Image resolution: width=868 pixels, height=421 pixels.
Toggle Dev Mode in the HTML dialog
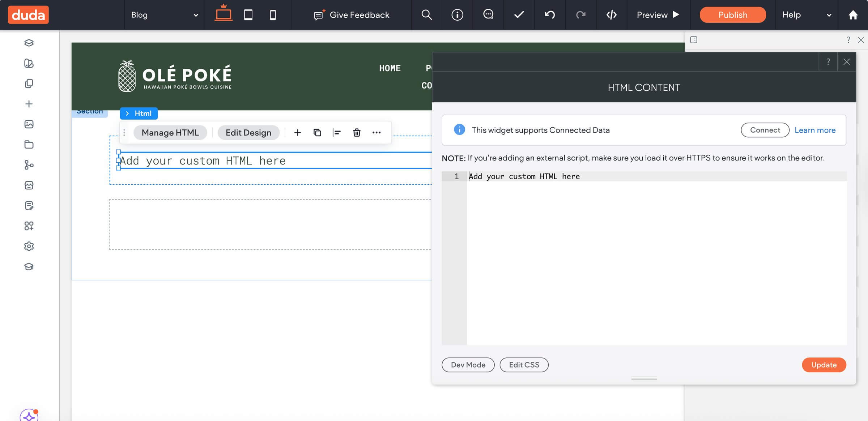[468, 365]
